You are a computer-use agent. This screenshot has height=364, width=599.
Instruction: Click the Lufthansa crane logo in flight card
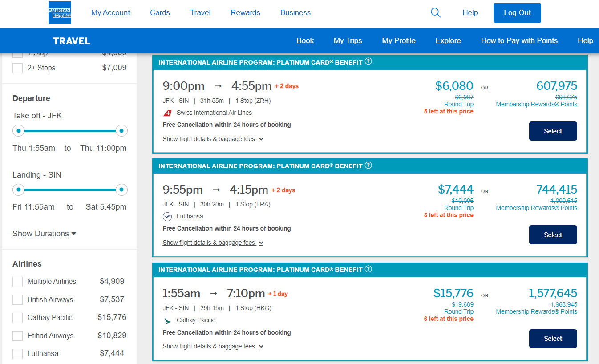[x=167, y=217]
